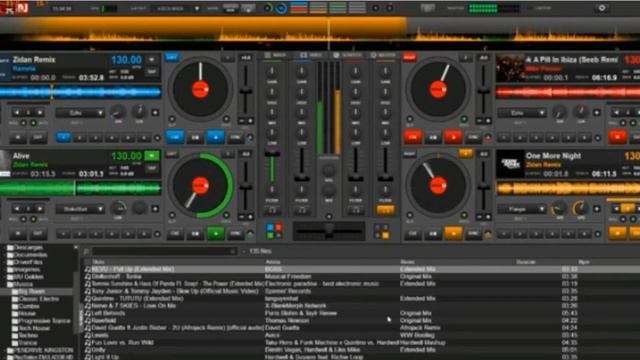This screenshot has height=360, width=640.
Task: Click first channel green volume fader
Action: [272, 167]
